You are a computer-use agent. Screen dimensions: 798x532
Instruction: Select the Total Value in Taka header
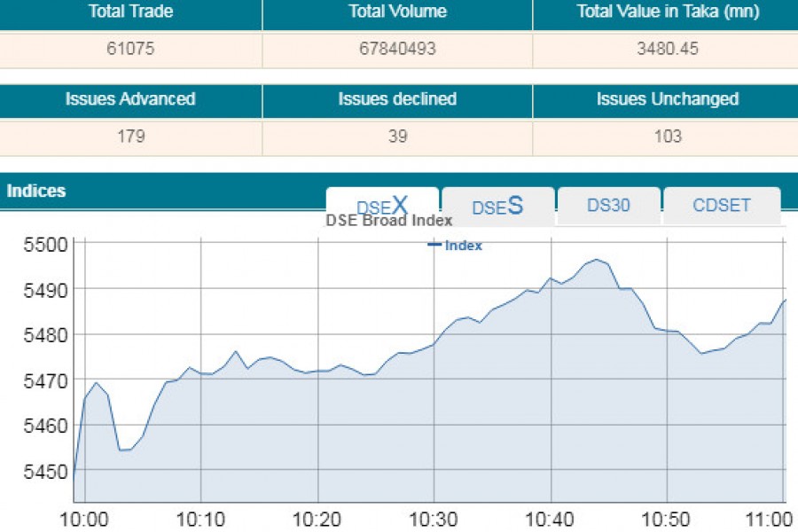tap(666, 12)
